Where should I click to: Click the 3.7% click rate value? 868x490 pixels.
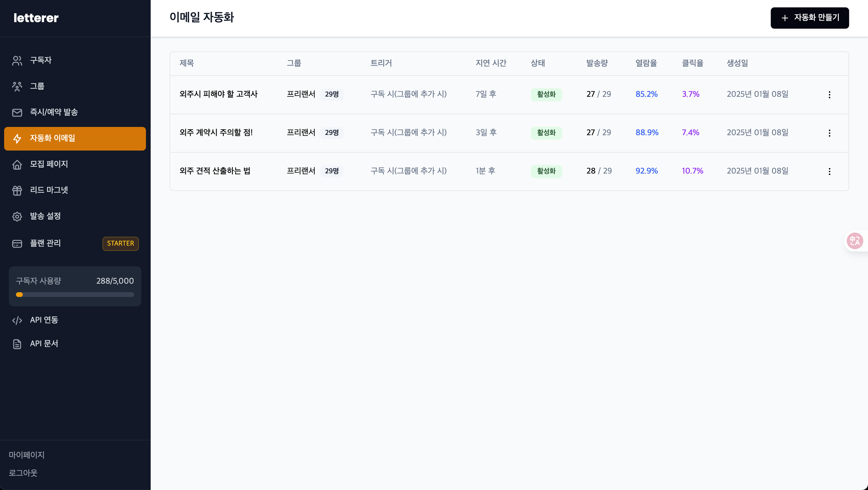click(x=690, y=94)
